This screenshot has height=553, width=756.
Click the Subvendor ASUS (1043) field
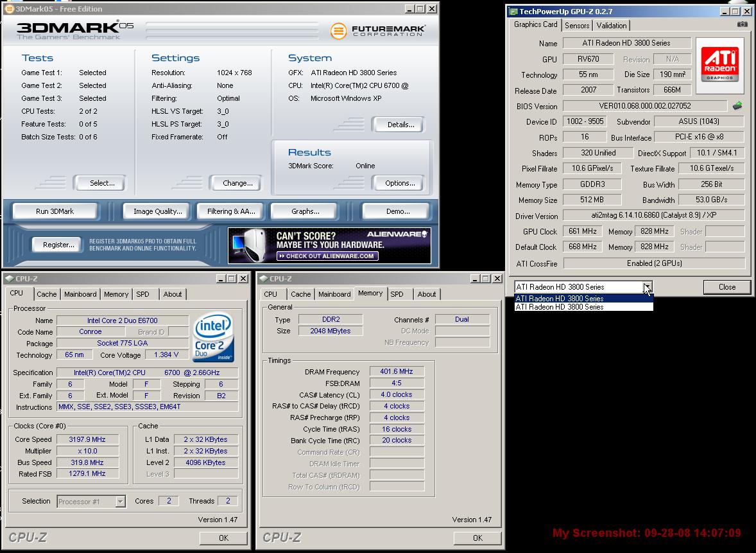point(699,121)
